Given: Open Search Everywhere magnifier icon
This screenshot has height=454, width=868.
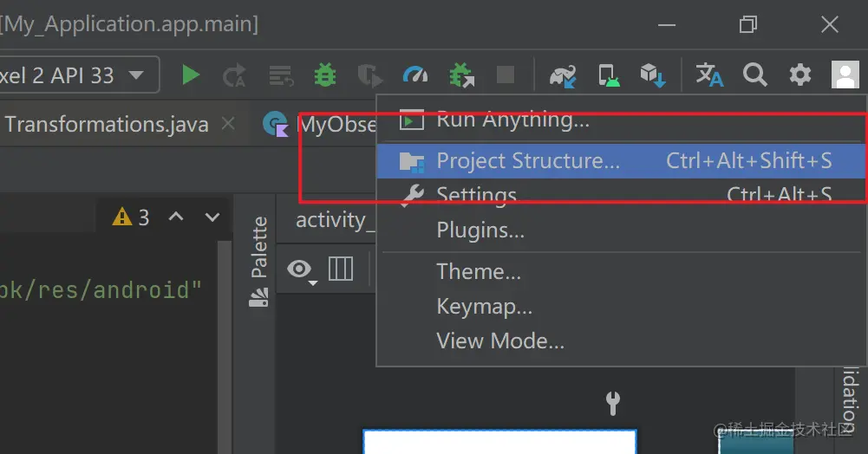Looking at the screenshot, I should (x=755, y=75).
